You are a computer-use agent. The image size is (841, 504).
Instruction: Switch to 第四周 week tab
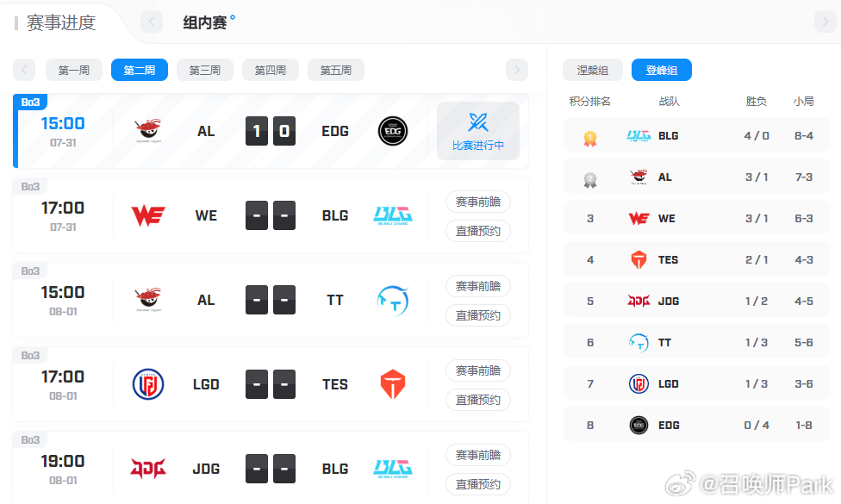(x=271, y=70)
